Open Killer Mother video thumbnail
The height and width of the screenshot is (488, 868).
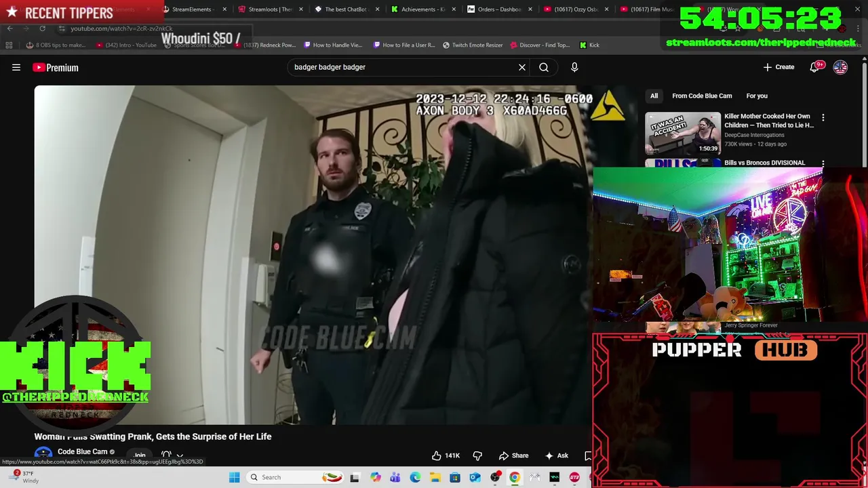pos(683,134)
